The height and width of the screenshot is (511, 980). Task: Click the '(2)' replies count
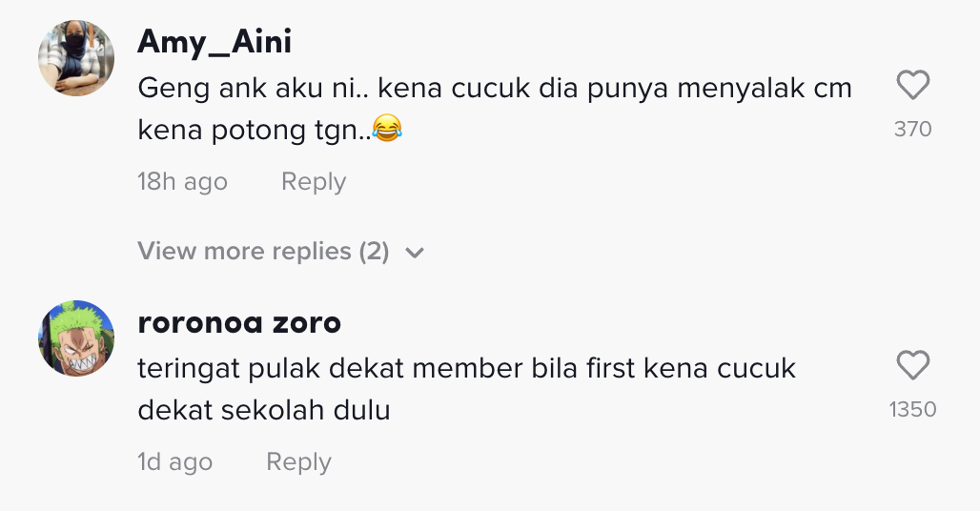[374, 252]
